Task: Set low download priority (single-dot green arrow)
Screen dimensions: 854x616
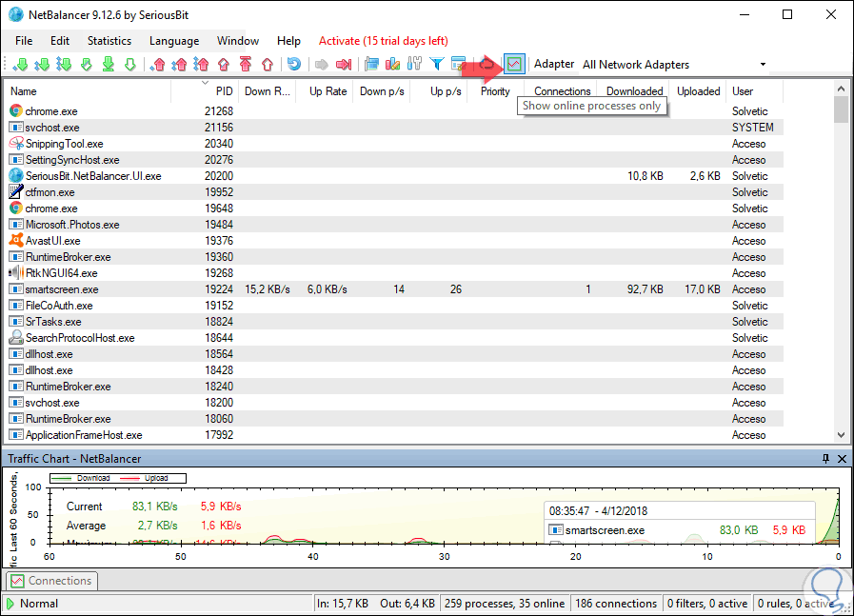Action: click(x=21, y=65)
